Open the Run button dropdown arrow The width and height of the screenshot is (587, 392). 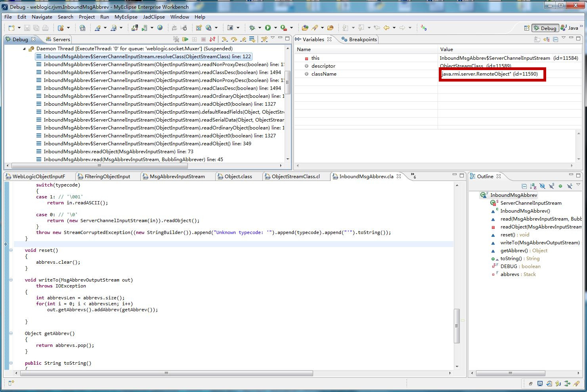pos(275,28)
